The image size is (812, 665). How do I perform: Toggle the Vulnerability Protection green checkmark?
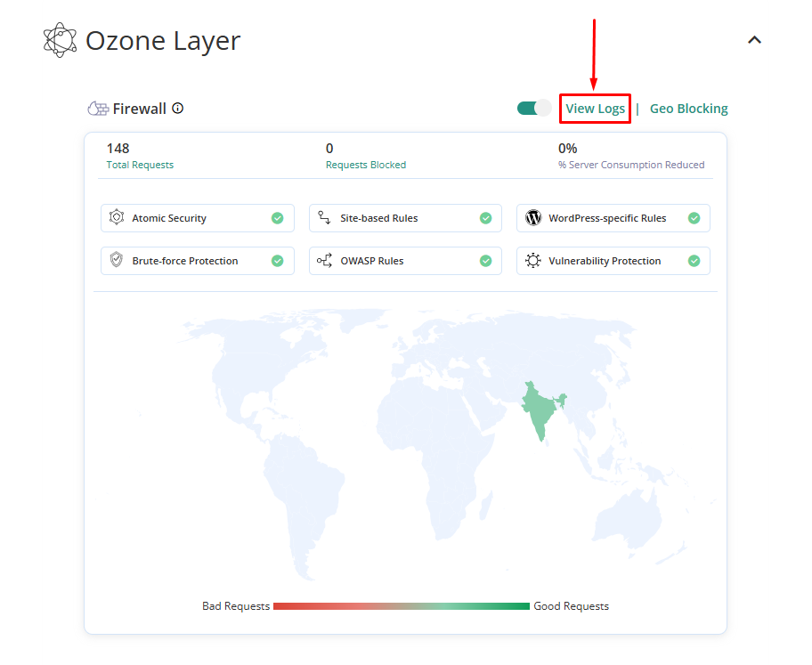coord(694,261)
